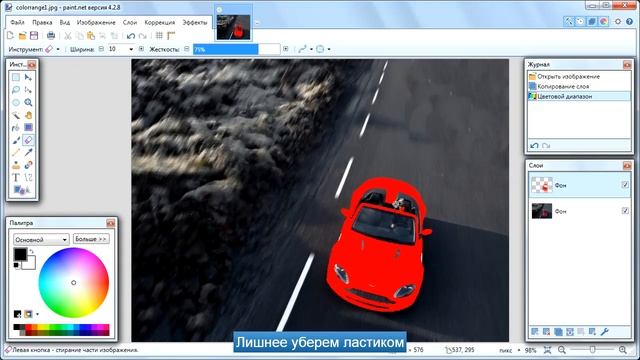The height and width of the screenshot is (360, 640).
Task: Click the settings gear icon at top right
Action: pos(618,21)
